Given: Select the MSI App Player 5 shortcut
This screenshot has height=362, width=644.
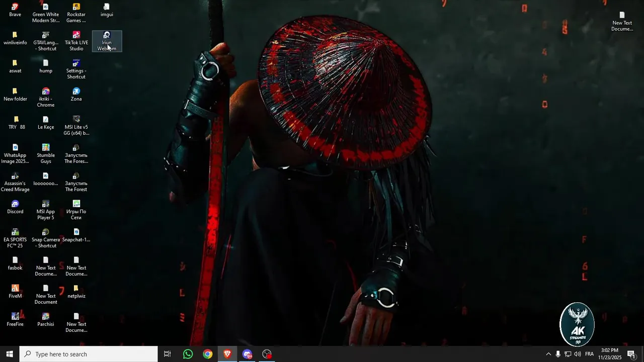Looking at the screenshot, I should pos(46,211).
